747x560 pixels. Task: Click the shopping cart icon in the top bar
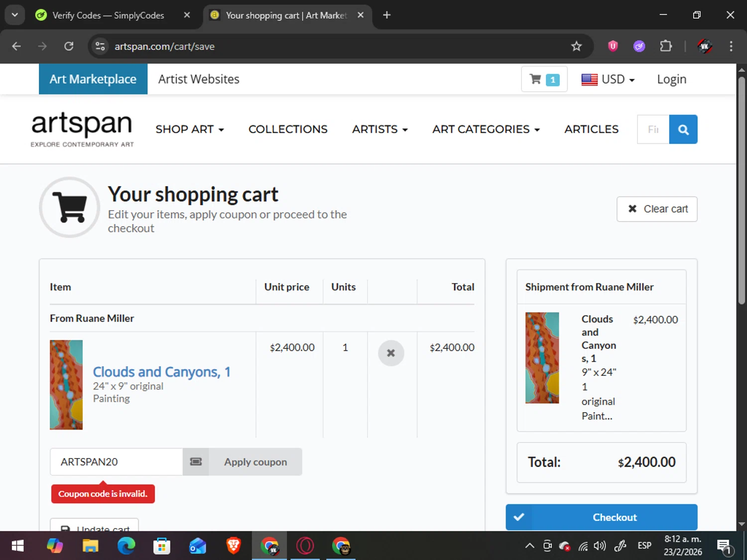(x=544, y=79)
